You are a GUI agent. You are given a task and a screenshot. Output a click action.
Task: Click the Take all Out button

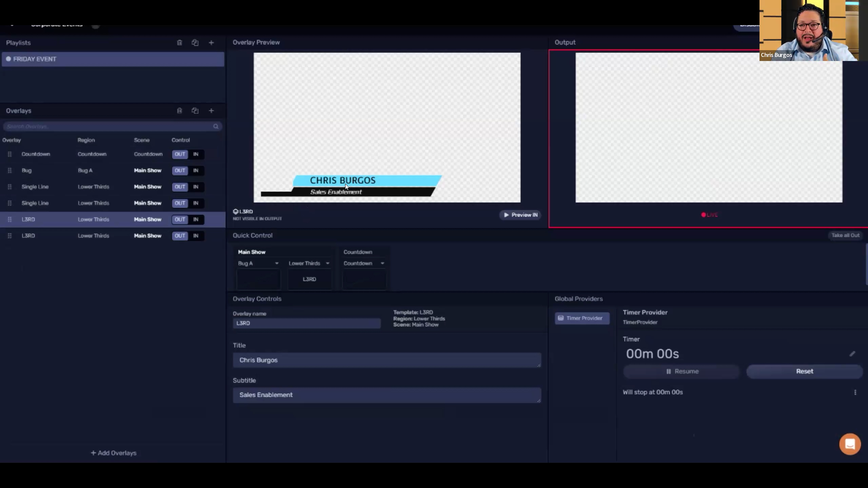tap(845, 235)
